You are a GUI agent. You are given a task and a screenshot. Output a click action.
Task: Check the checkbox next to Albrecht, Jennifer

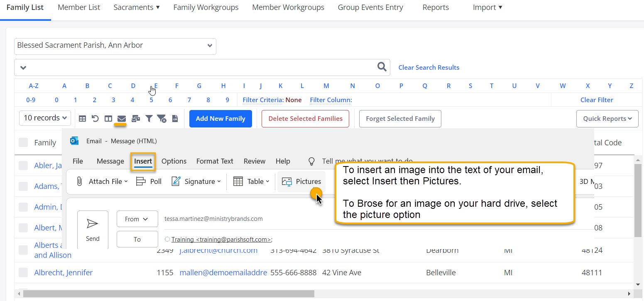point(23,272)
